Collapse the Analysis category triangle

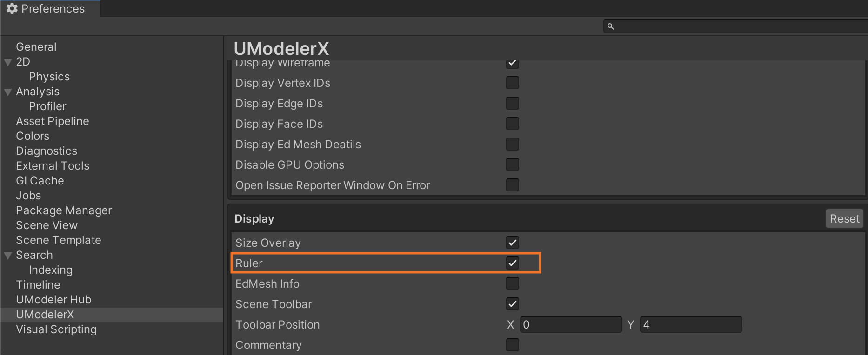(x=8, y=92)
